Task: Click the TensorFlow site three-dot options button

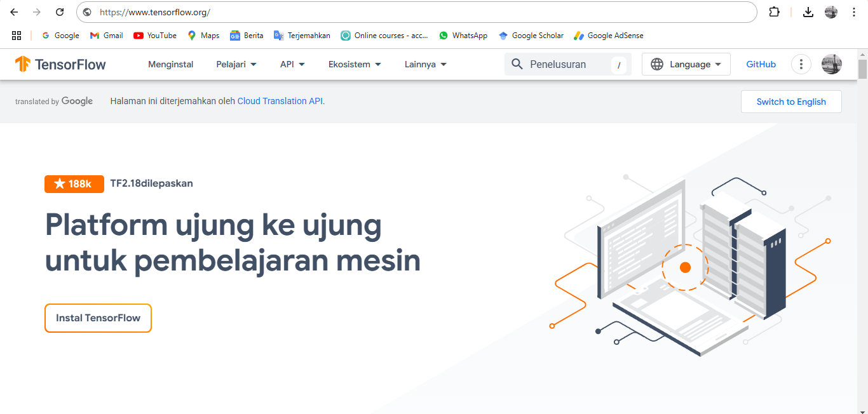Action: 801,64
